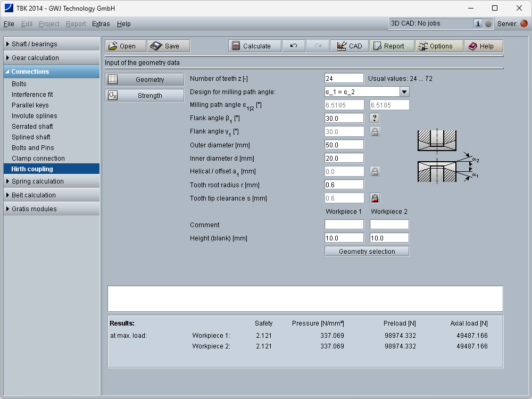The image size is (532, 399).
Task: Open the CAD export button
Action: click(349, 46)
